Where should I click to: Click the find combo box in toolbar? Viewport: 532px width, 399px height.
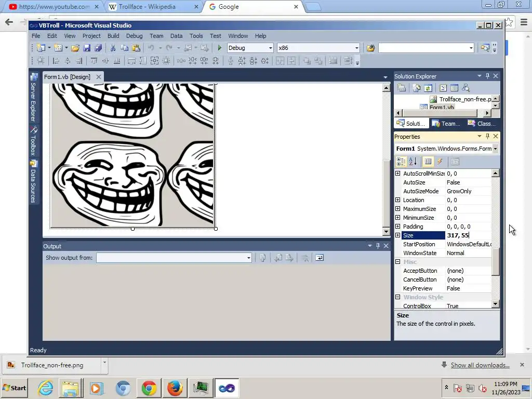[426, 48]
